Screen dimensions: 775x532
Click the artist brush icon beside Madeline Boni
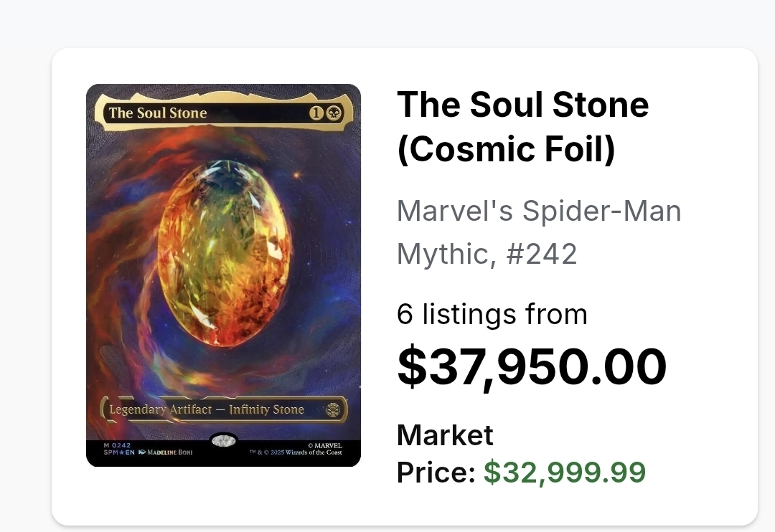[142, 452]
